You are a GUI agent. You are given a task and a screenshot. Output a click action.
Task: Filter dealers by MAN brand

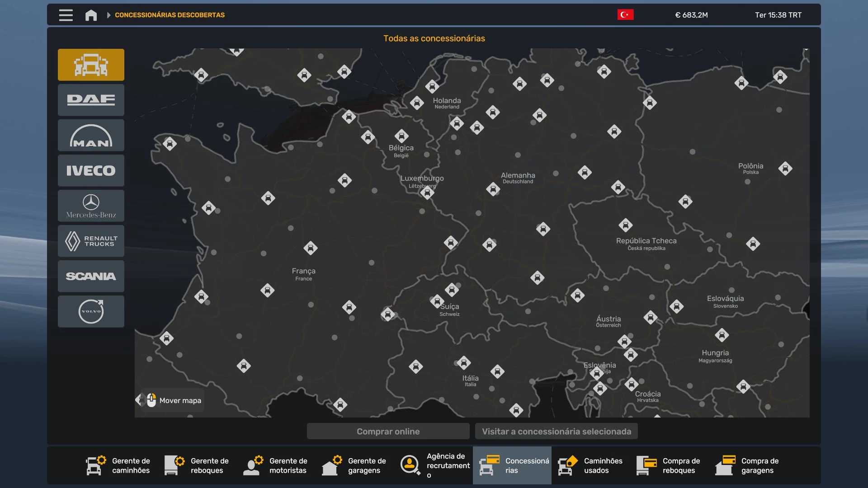click(91, 135)
